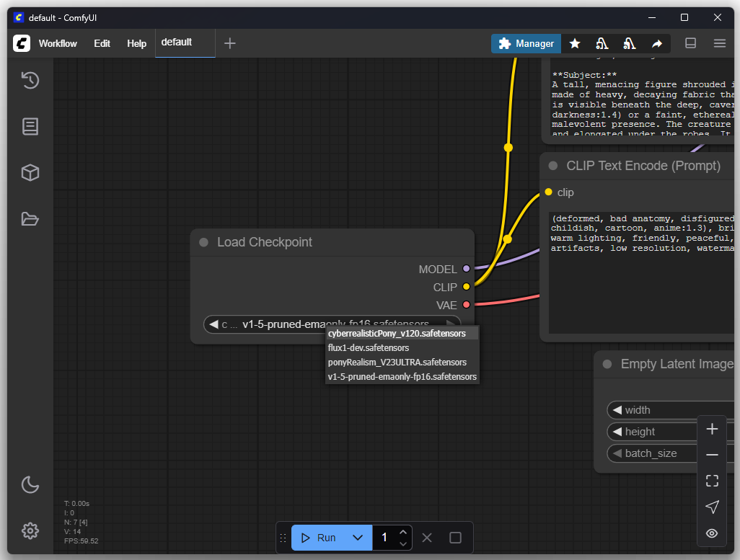Click the share arrow icon

click(657, 44)
